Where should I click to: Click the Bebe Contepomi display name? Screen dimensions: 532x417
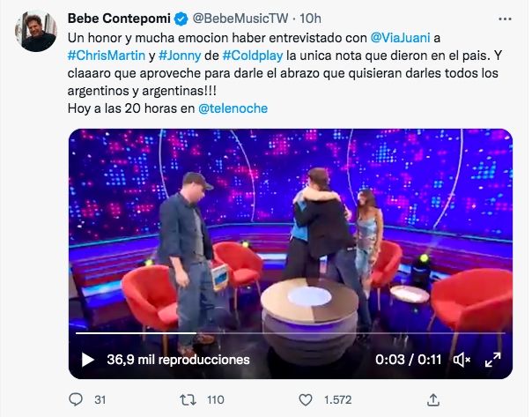tap(119, 19)
